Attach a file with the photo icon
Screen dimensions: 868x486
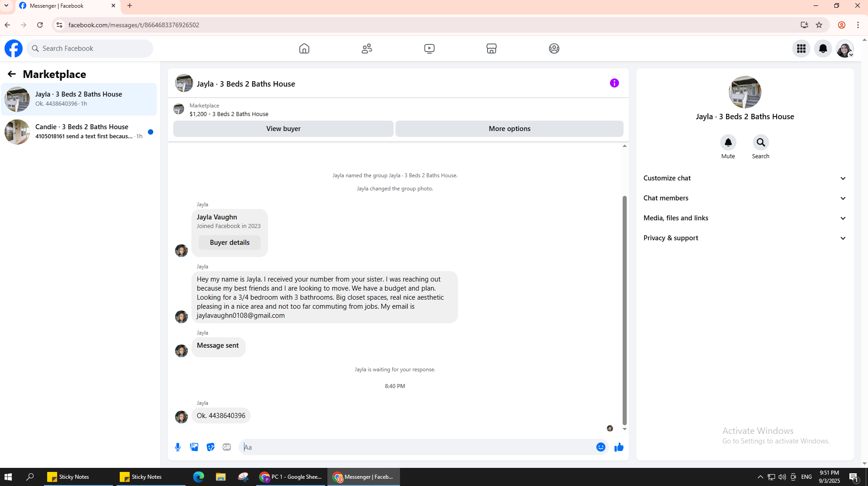click(194, 447)
